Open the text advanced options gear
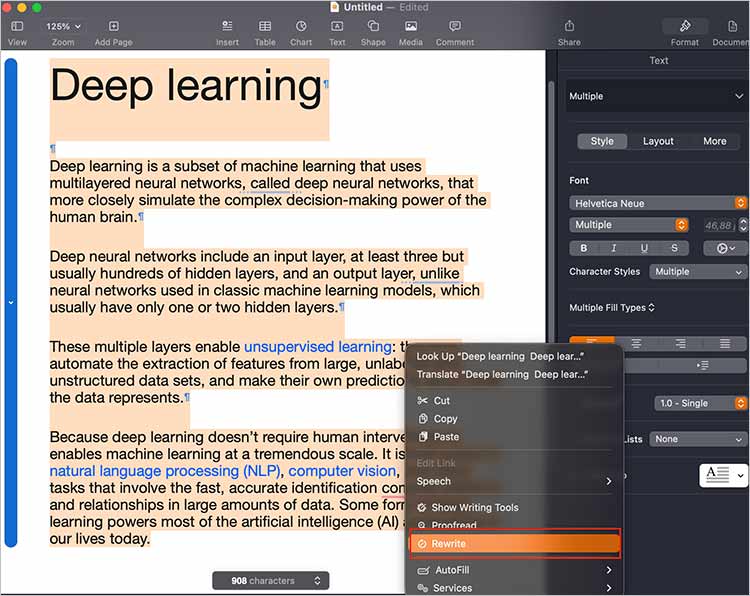This screenshot has width=750, height=596. 725,248
